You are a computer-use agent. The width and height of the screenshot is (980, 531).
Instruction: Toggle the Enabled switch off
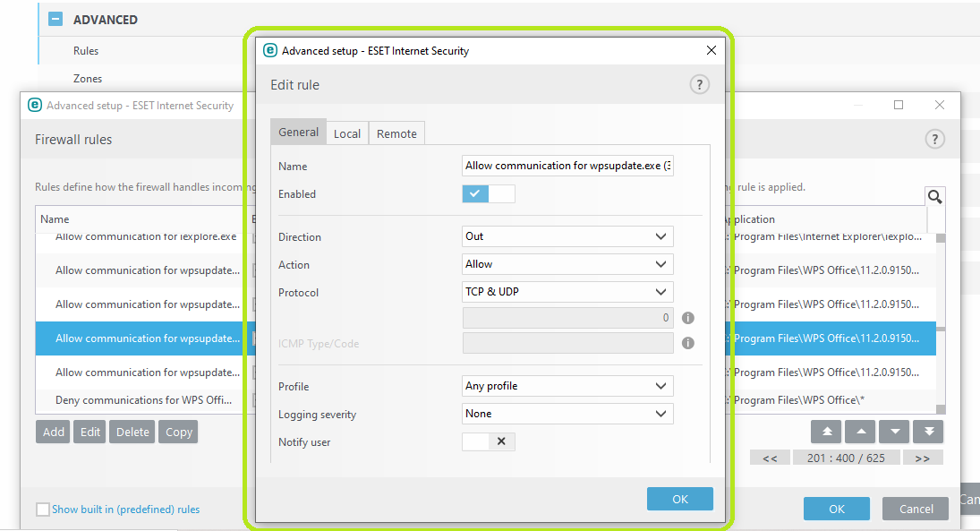tap(489, 194)
